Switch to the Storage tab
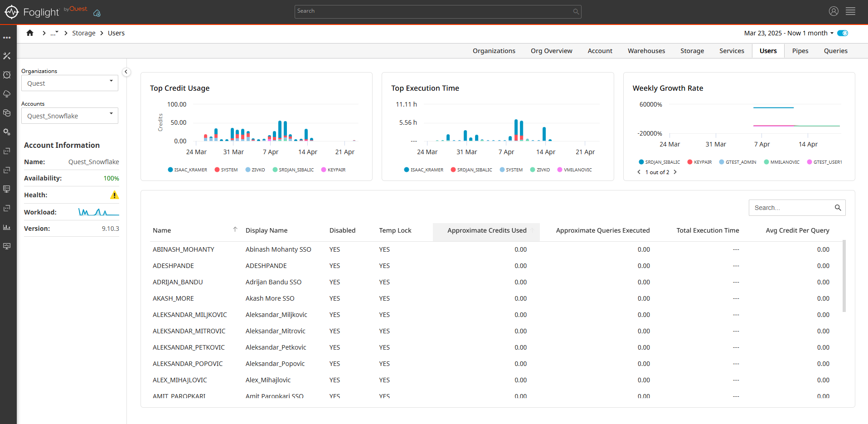Image resolution: width=868 pixels, height=424 pixels. coord(692,51)
